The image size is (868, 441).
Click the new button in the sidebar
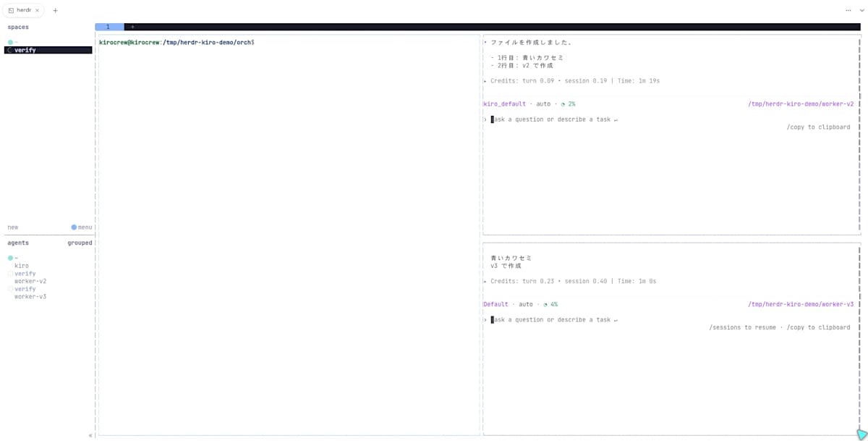coord(13,227)
